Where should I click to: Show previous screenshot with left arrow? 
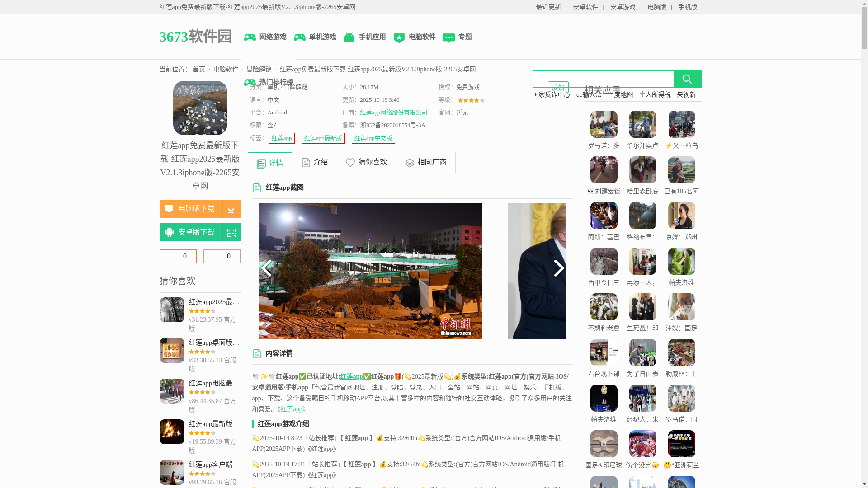click(266, 268)
